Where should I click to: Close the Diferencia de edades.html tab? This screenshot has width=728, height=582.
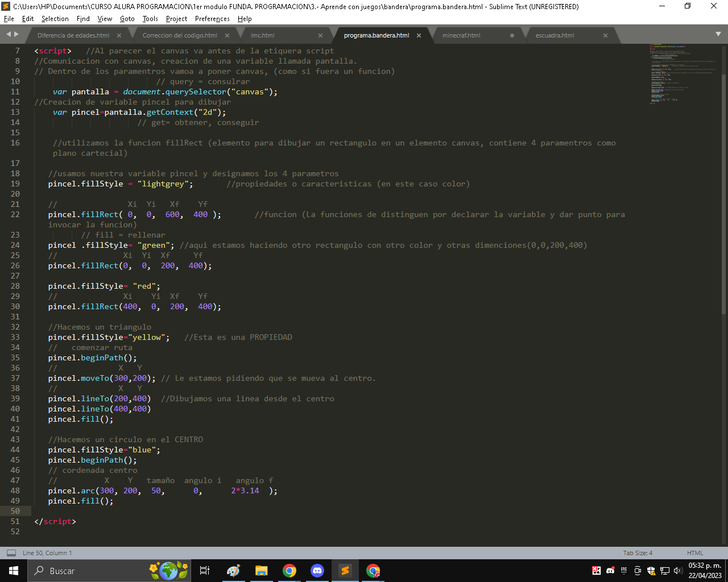click(119, 35)
